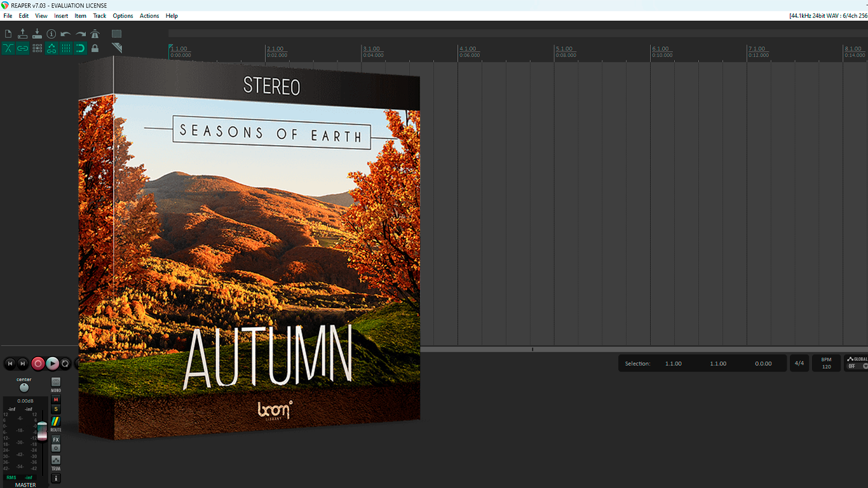This screenshot has width=868, height=488.
Task: Open the master FX chain button
Action: coord(56,440)
